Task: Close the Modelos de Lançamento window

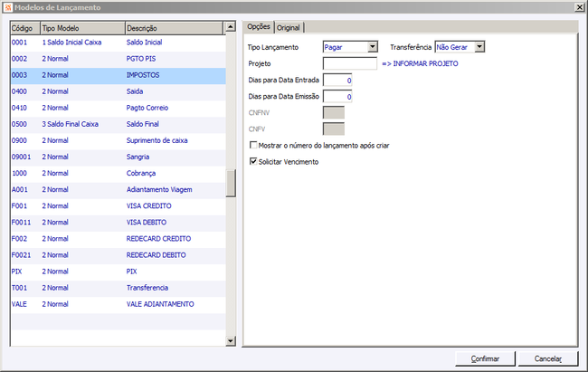Action: click(x=579, y=7)
